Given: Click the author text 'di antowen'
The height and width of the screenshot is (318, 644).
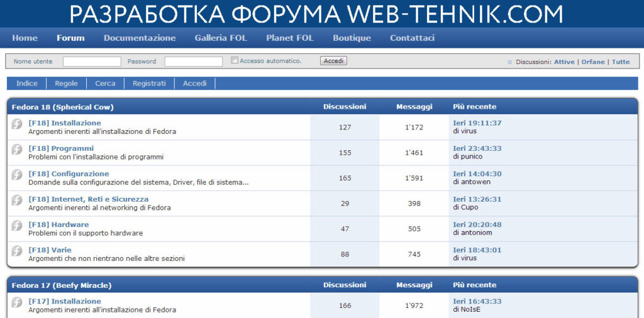Looking at the screenshot, I should [472, 182].
